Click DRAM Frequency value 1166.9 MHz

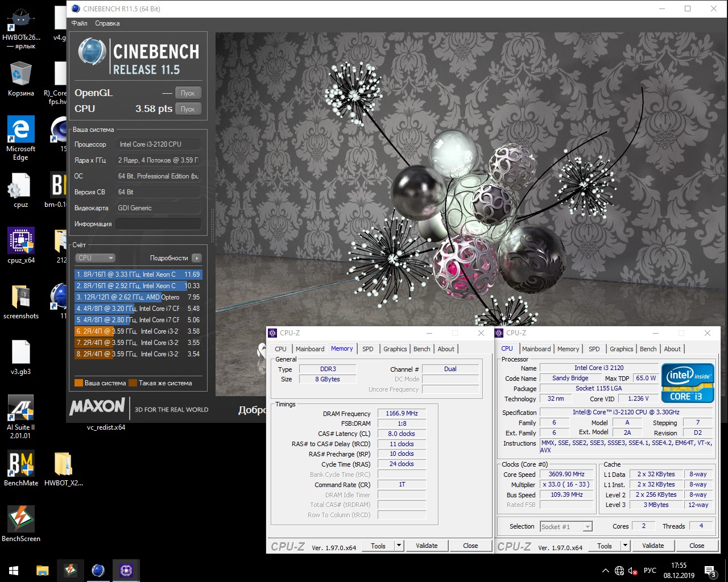[x=402, y=414]
